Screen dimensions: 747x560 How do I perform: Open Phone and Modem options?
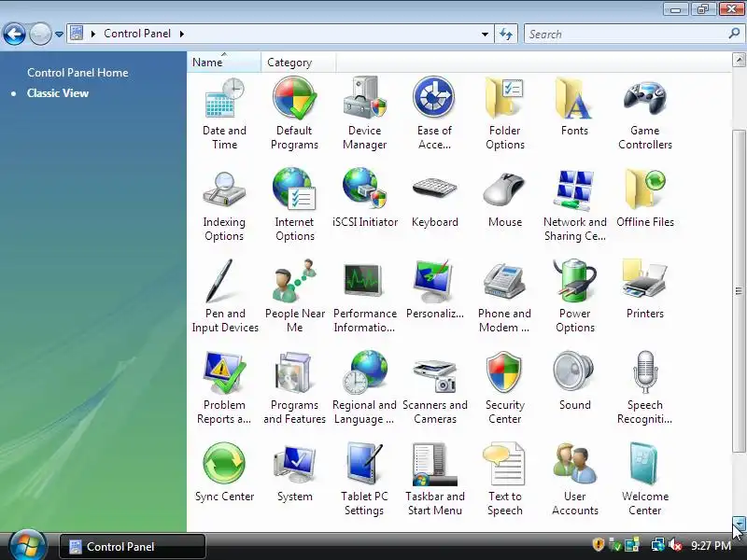(504, 297)
